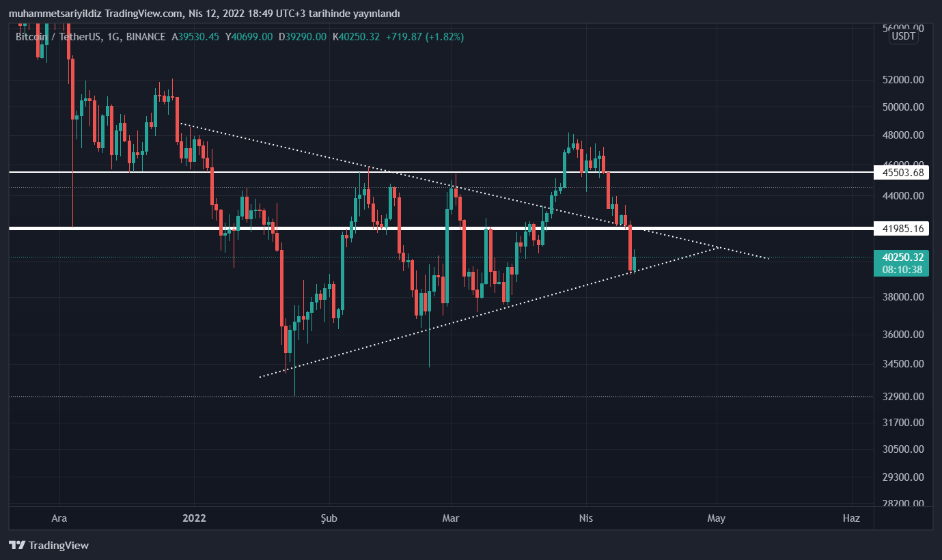Click the Şub label on time axis
The height and width of the screenshot is (560, 942).
coord(329,518)
